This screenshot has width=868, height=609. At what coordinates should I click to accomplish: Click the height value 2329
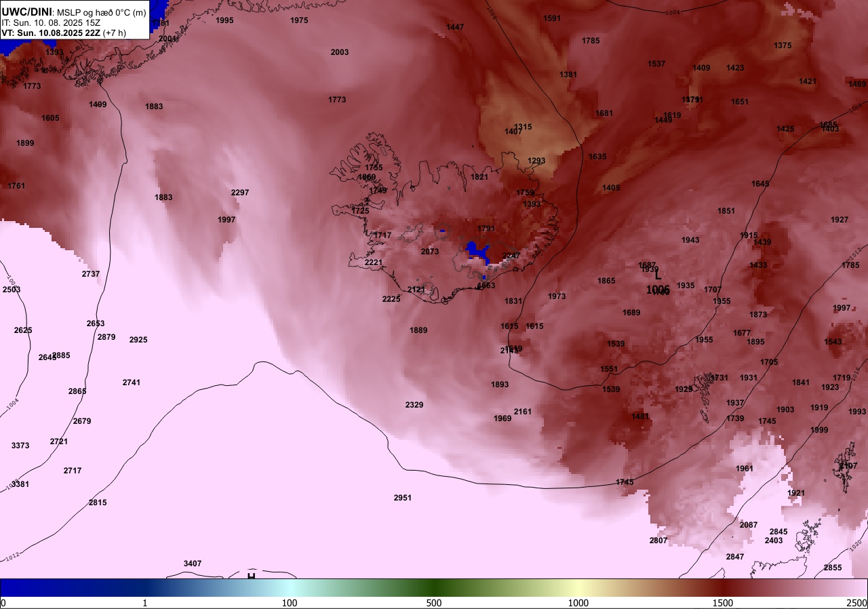(x=414, y=405)
